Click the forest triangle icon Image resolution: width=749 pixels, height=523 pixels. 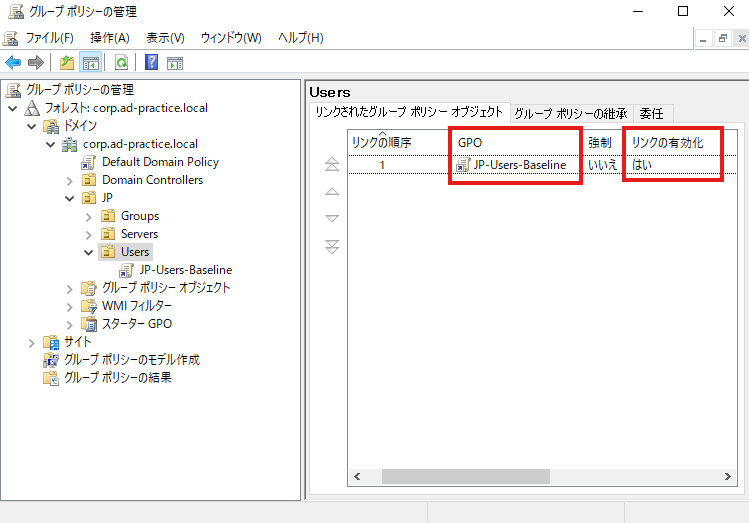pos(32,108)
